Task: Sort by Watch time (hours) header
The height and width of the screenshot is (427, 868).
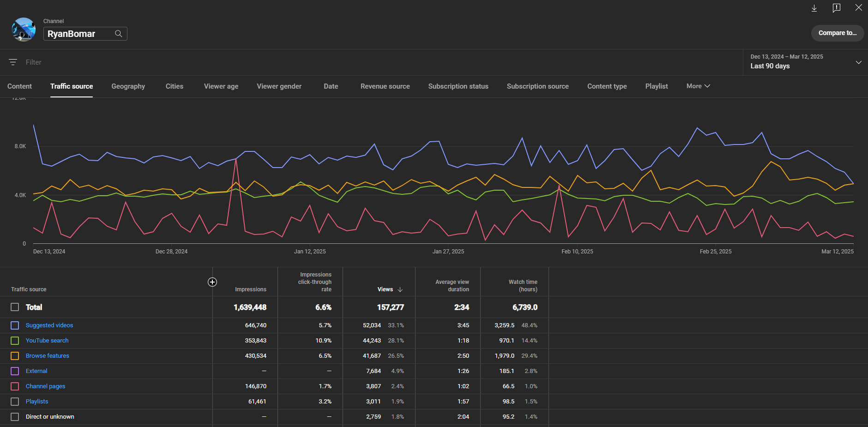Action: (523, 286)
